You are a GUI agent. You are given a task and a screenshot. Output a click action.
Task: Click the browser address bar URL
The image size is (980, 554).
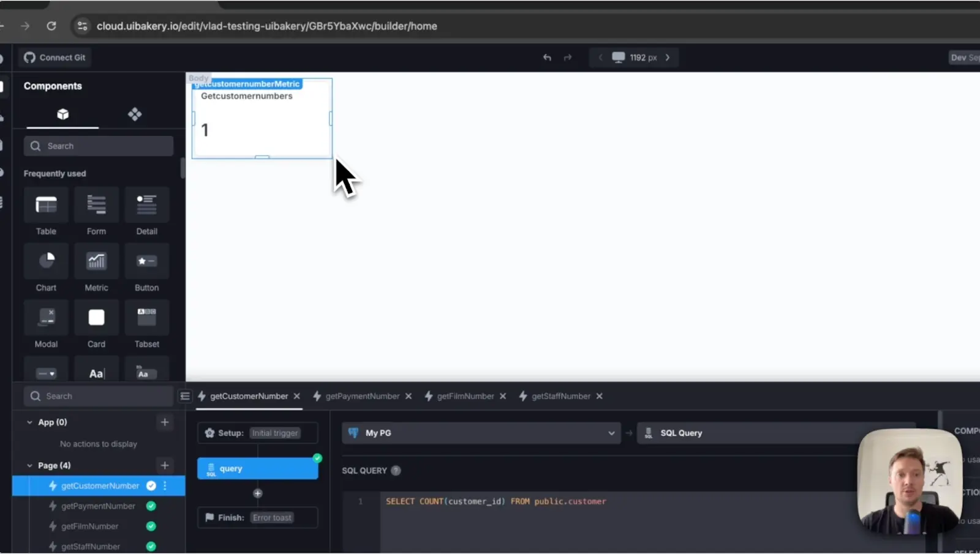[x=267, y=26]
